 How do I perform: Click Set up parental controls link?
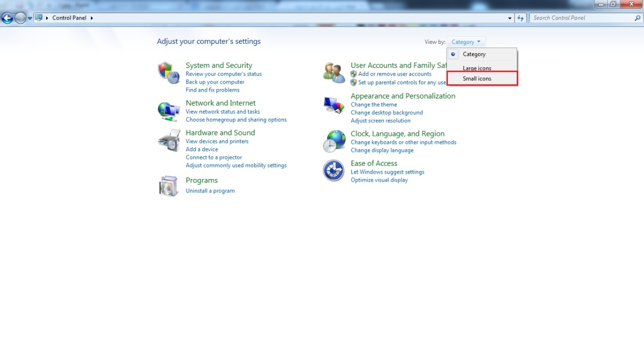402,82
